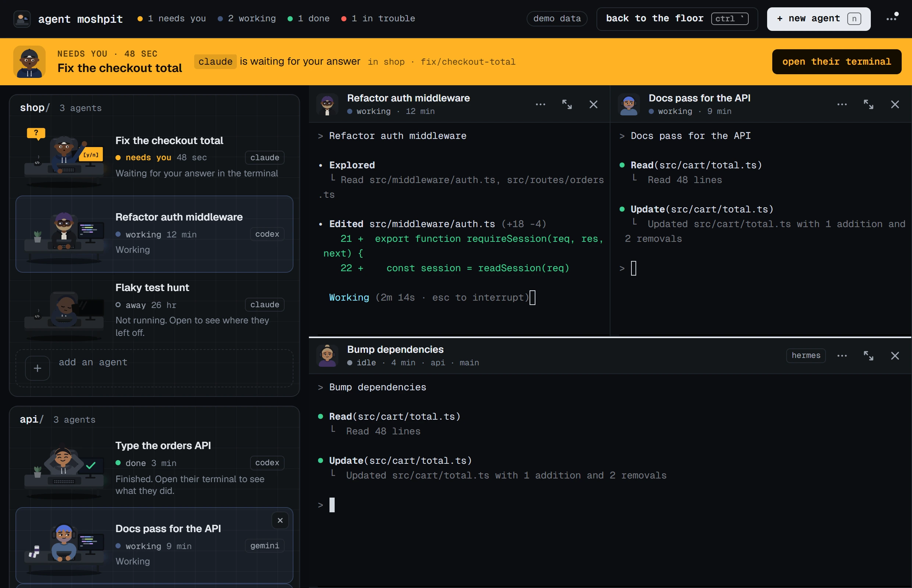Open more options for Refactor auth middleware pane

tap(540, 104)
